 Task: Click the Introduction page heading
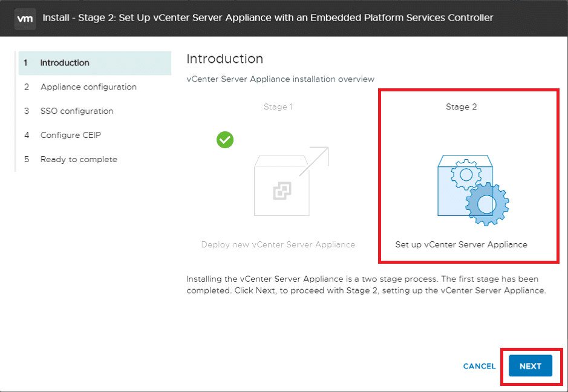point(224,59)
